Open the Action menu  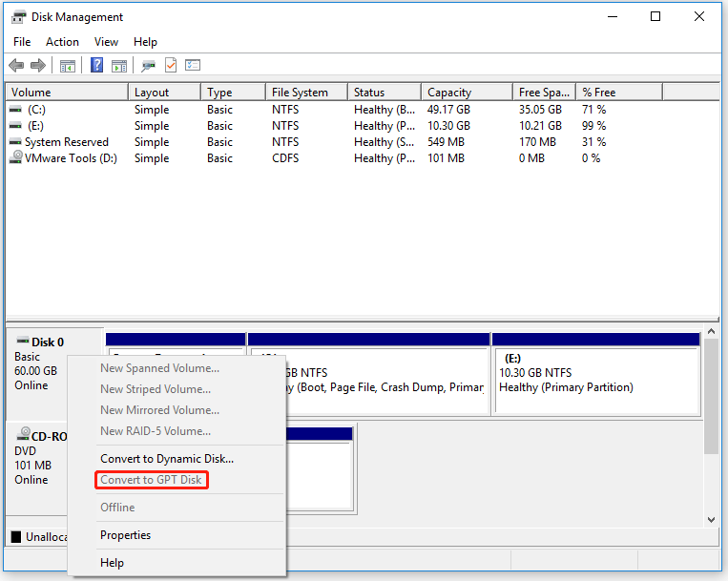click(x=62, y=42)
